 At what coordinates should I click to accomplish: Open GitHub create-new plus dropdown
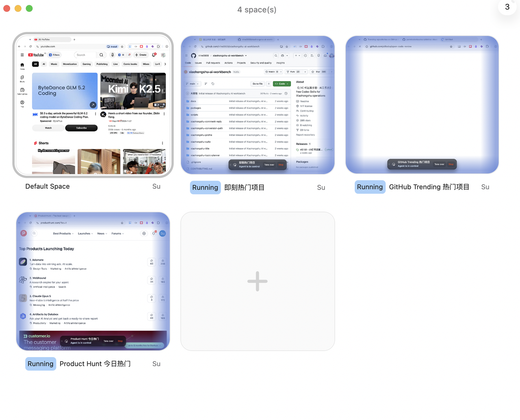(x=297, y=56)
